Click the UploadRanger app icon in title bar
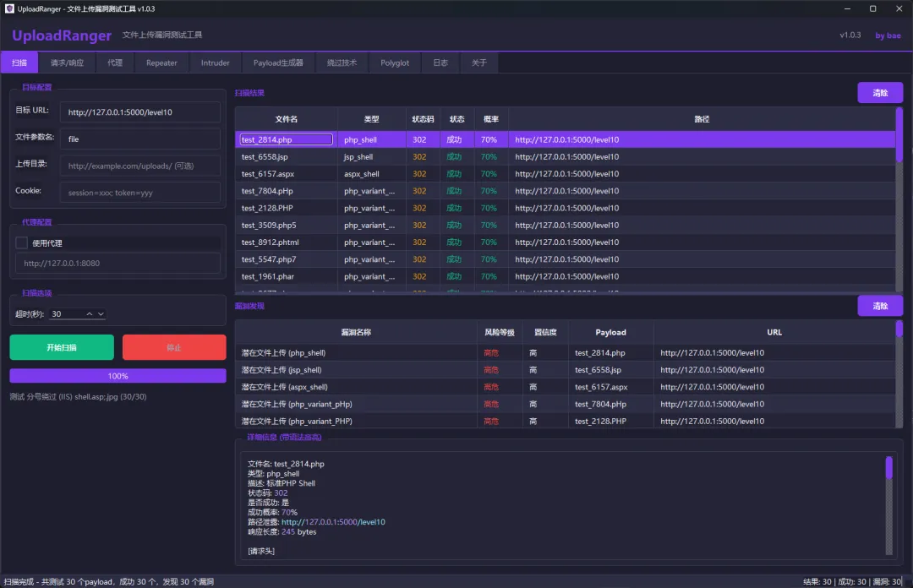 click(x=9, y=8)
